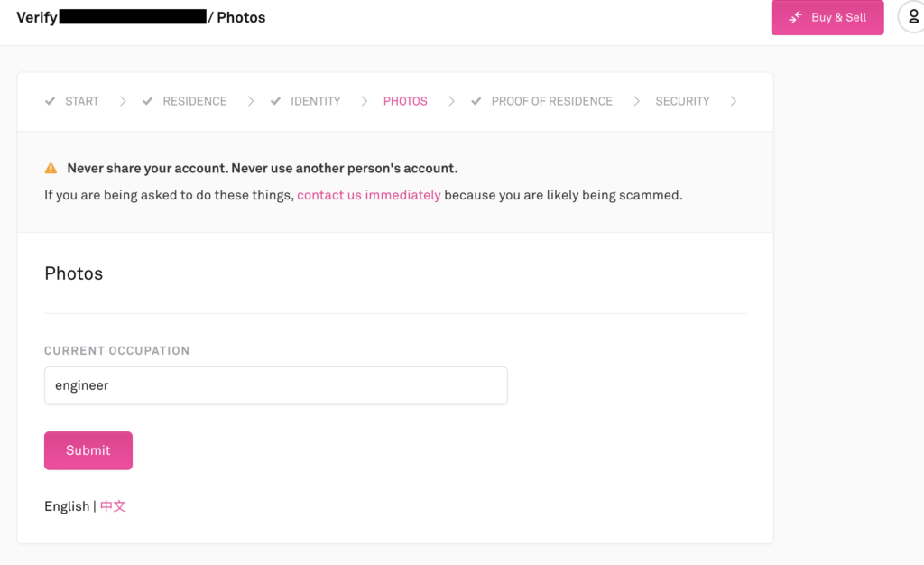924x565 pixels.
Task: Click the checkmark icon beside START
Action: click(51, 101)
